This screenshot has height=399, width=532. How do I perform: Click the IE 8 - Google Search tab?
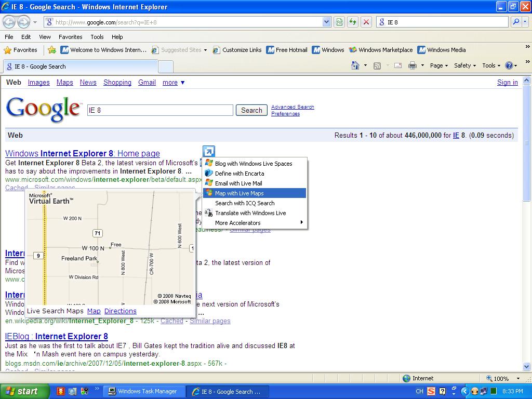[x=81, y=66]
